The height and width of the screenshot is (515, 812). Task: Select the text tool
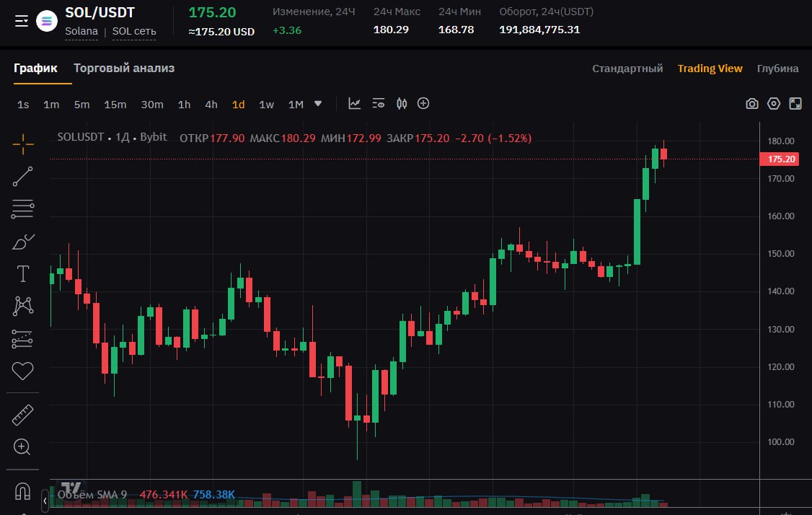coord(23,273)
